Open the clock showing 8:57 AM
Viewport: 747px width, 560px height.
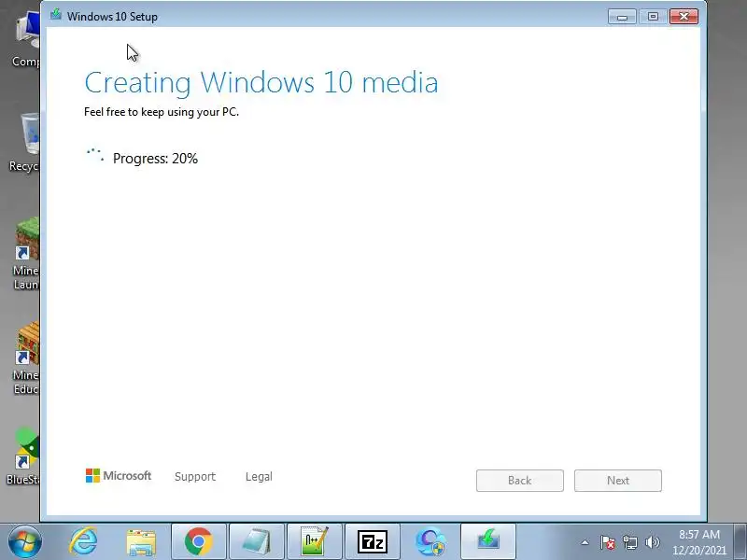[699, 542]
